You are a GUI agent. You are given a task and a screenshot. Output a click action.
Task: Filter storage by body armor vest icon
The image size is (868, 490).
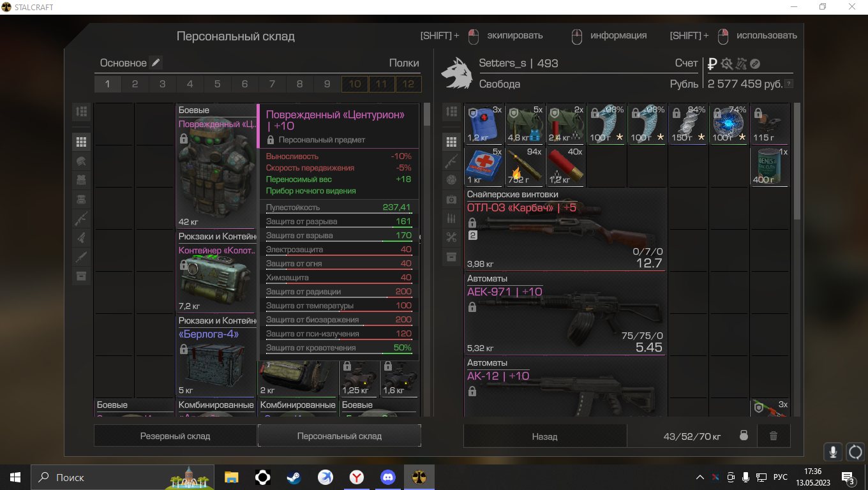(81, 180)
